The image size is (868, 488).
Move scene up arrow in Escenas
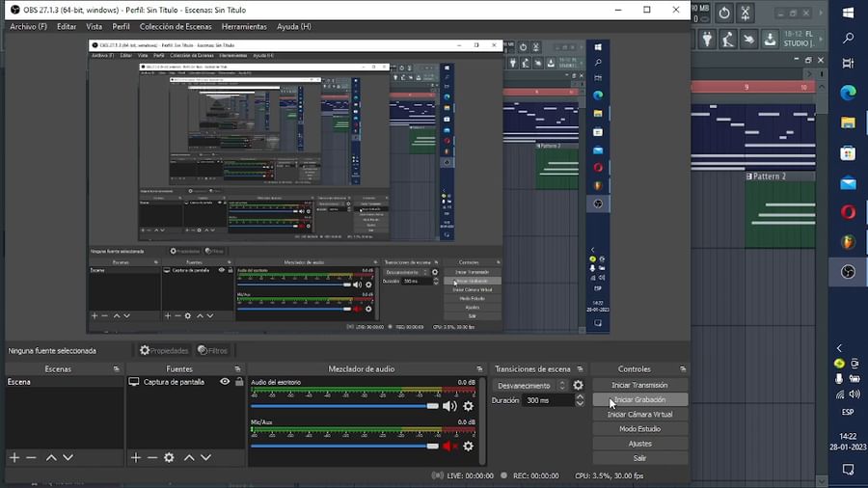[51, 457]
